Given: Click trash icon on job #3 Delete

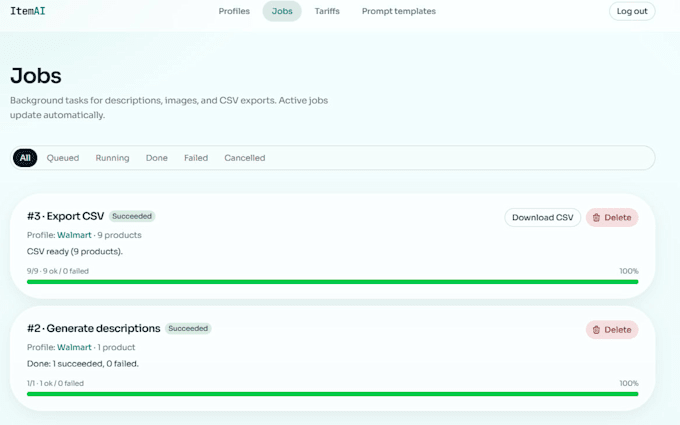Looking at the screenshot, I should 596,218.
